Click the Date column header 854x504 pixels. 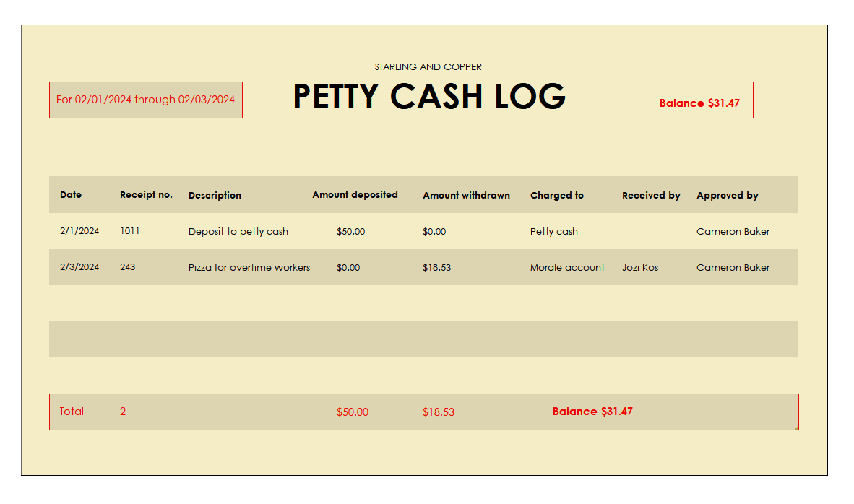pyautogui.click(x=71, y=195)
